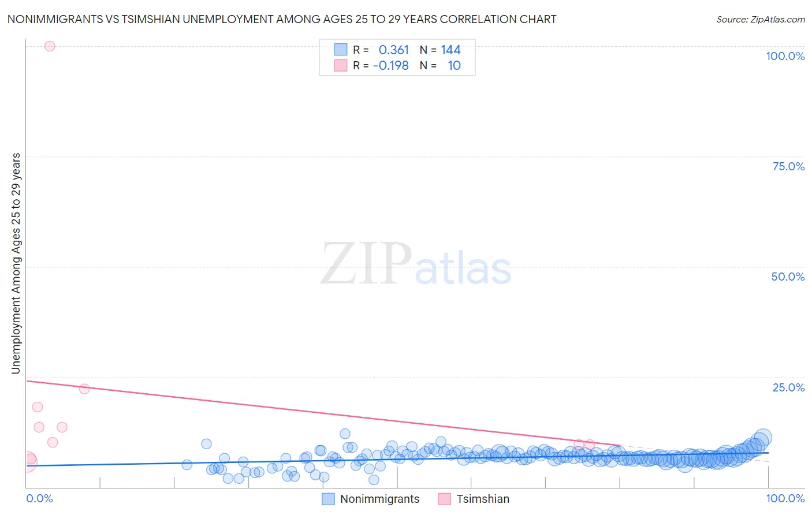Image resolution: width=812 pixels, height=515 pixels.
Task: Click the N = 144 sample count
Action: tap(440, 50)
